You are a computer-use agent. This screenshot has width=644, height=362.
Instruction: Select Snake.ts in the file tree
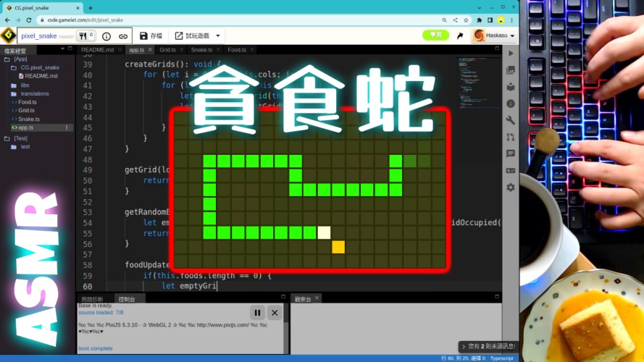(x=29, y=119)
